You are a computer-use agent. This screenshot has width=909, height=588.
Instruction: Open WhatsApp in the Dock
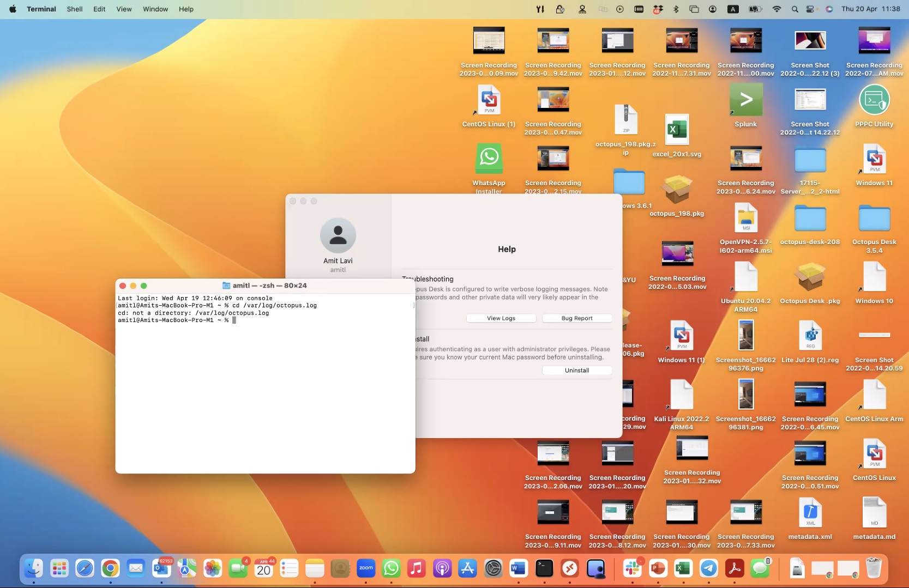[391, 569]
